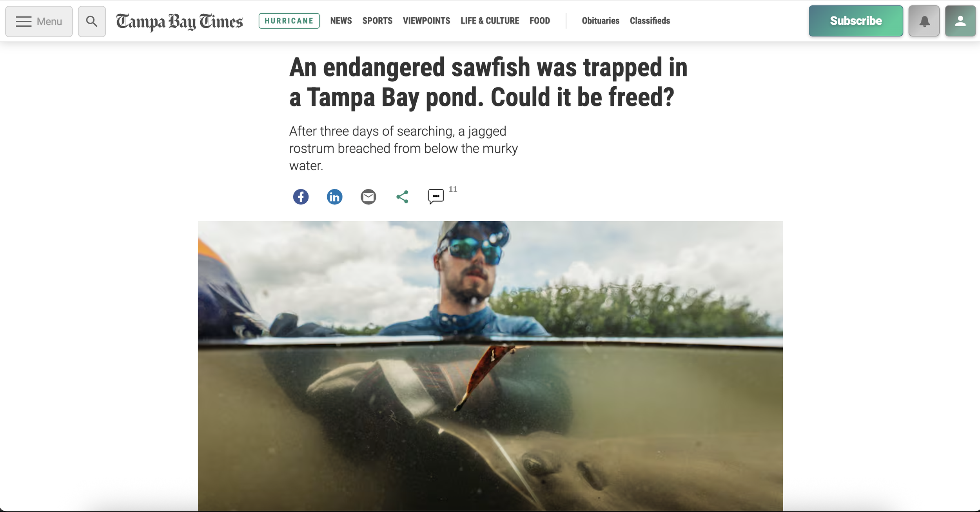
Task: Select SPORTS in the navigation bar
Action: 377,21
